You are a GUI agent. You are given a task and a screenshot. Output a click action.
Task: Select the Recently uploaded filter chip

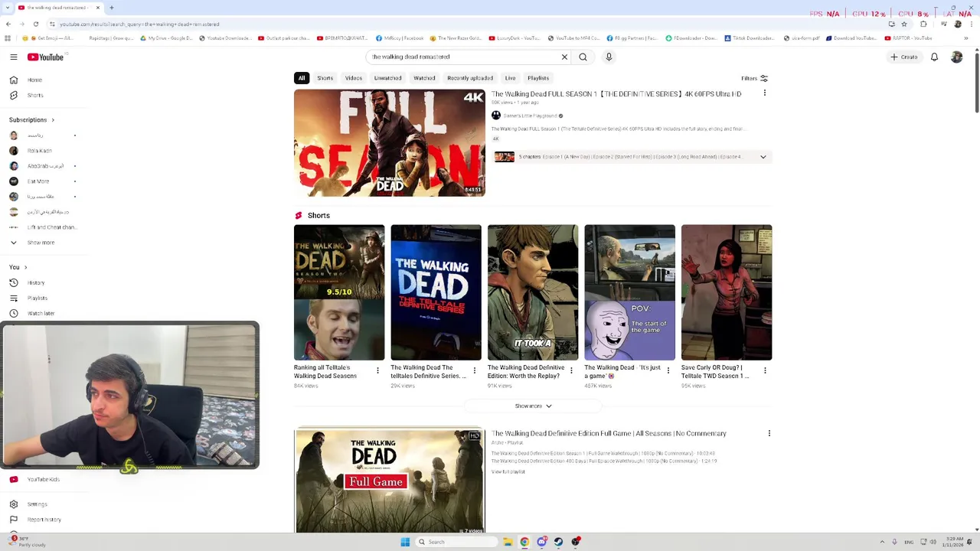coord(470,78)
